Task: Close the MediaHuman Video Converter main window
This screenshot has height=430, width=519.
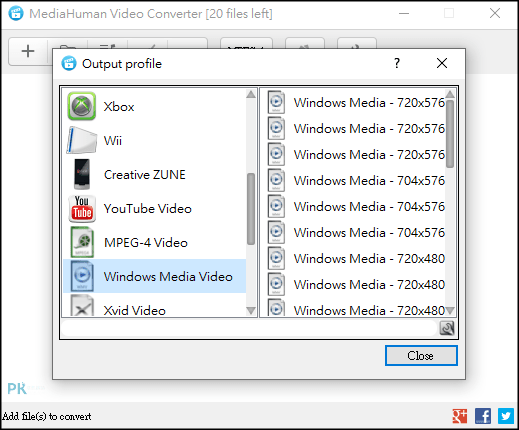Action: pyautogui.click(x=495, y=14)
